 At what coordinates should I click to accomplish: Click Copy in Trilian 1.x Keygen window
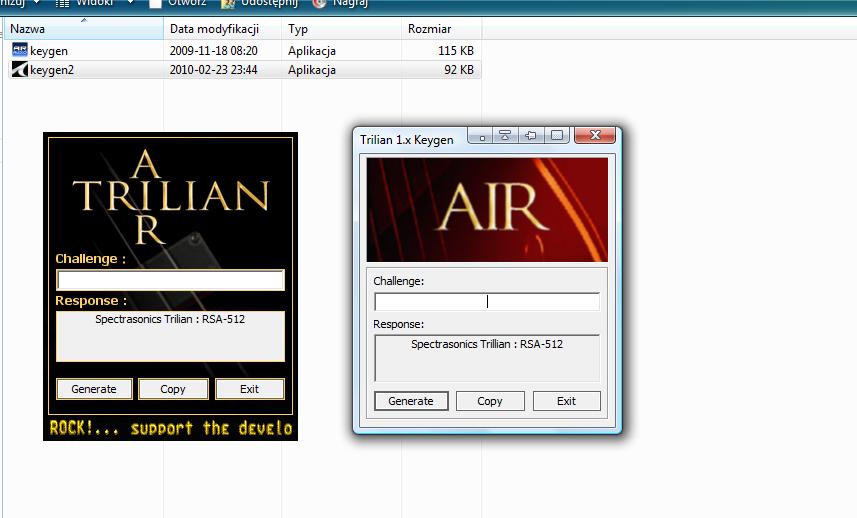pos(490,401)
